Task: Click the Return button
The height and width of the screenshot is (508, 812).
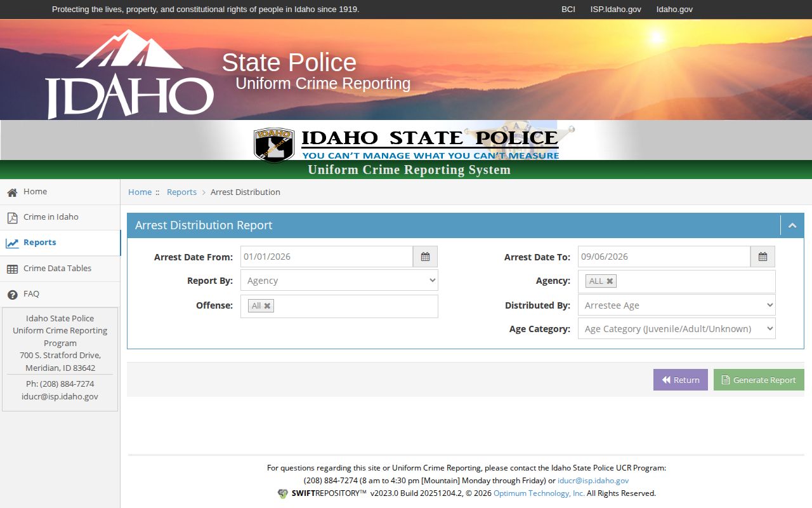Action: click(681, 380)
